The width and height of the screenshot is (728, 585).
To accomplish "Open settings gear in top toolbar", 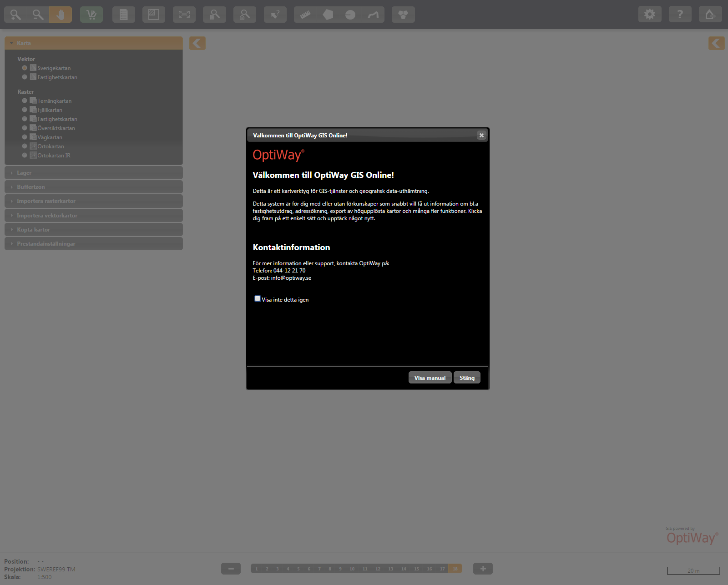I will pyautogui.click(x=650, y=15).
